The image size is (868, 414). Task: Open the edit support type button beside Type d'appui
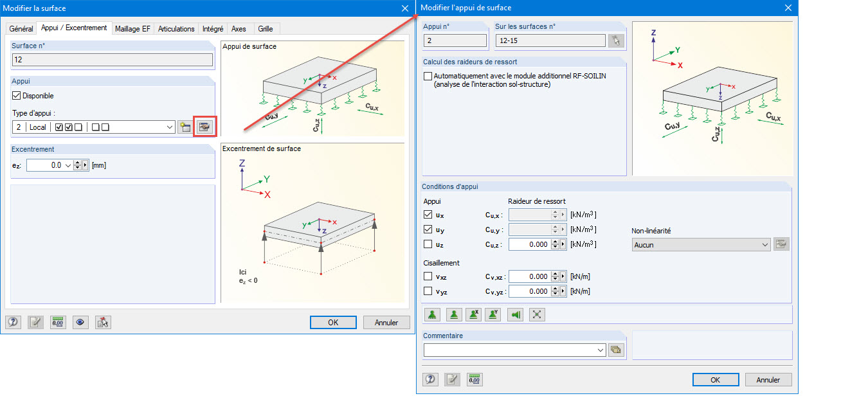tap(206, 127)
